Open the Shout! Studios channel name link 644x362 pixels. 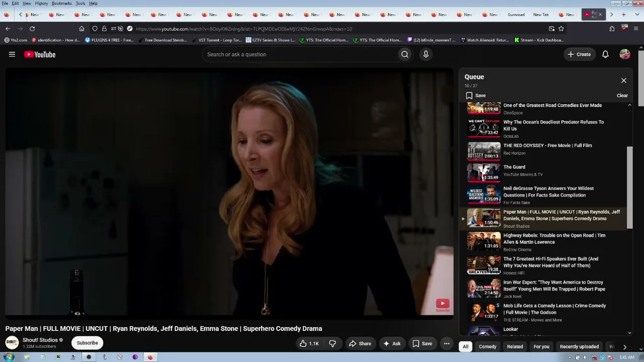pos(40,340)
